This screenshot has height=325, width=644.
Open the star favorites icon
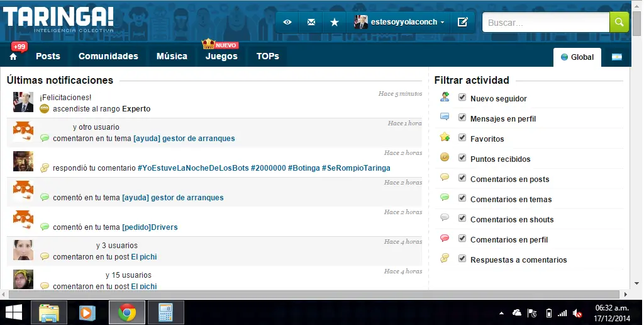335,22
